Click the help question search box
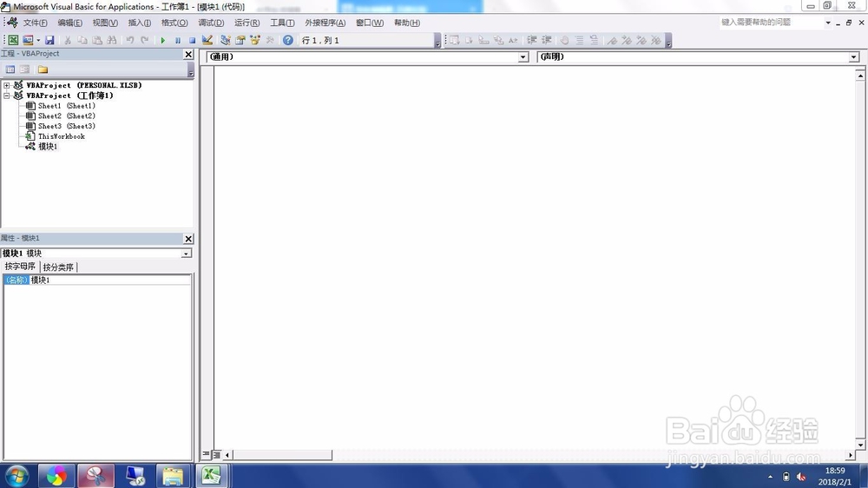 tap(771, 23)
